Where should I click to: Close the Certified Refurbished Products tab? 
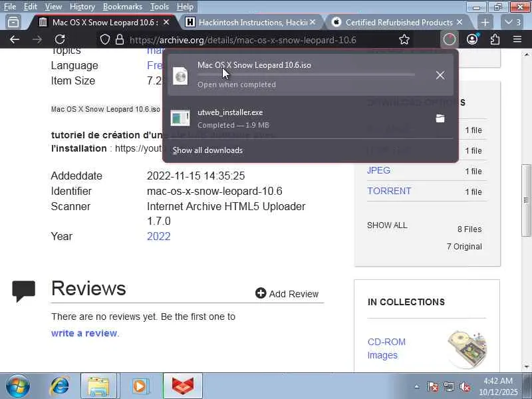[x=460, y=22]
